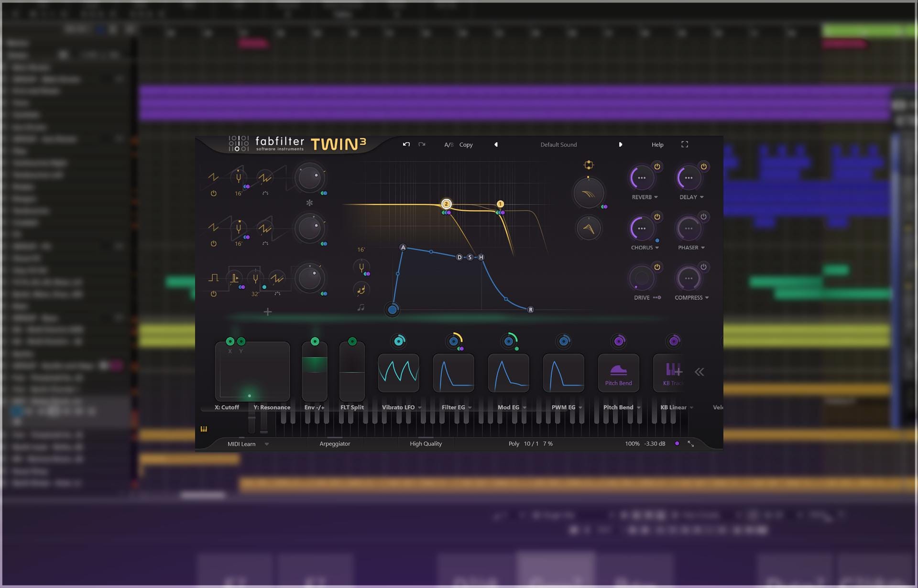Viewport: 918px width, 588px height.
Task: Enter full screen mode via the corner brackets icon
Action: [685, 144]
